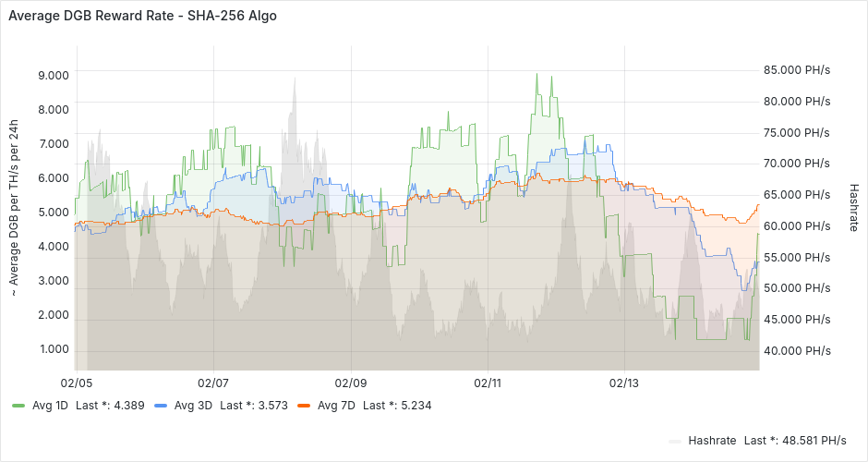Click the green Avg 1D color swatch
The height and width of the screenshot is (462, 868).
click(x=18, y=405)
